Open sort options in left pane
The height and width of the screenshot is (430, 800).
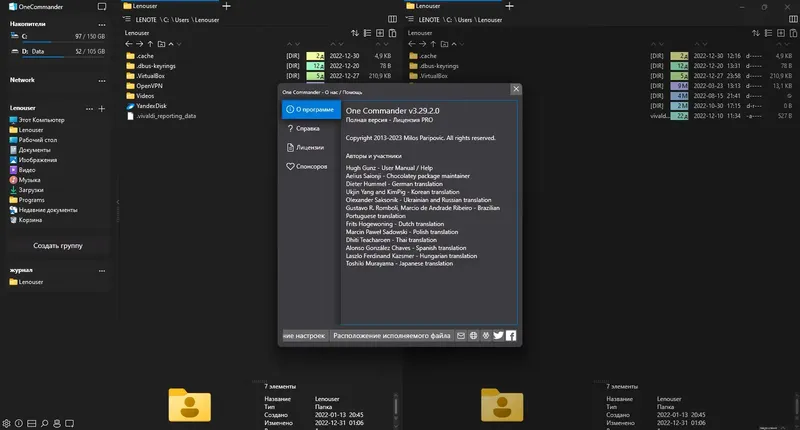[355, 33]
